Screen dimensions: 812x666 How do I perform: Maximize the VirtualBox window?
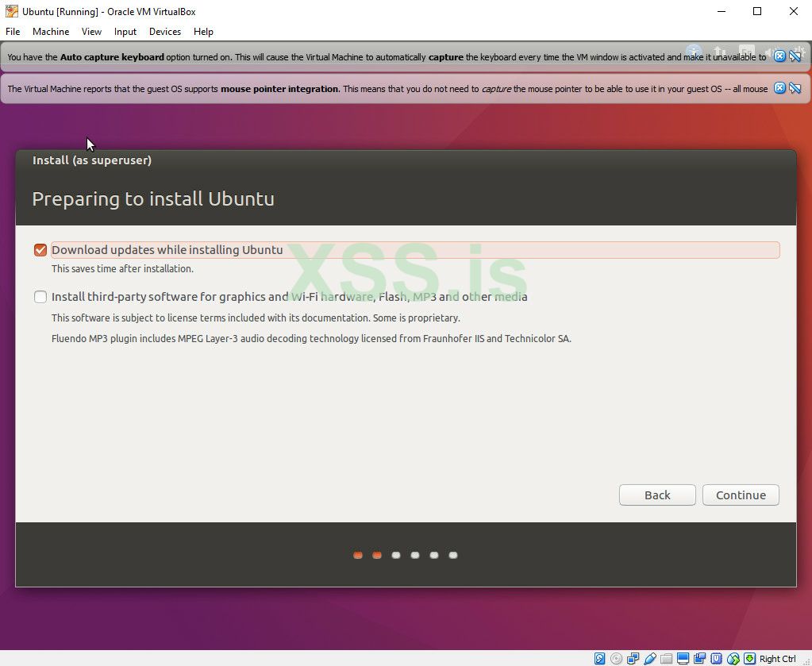[757, 11]
